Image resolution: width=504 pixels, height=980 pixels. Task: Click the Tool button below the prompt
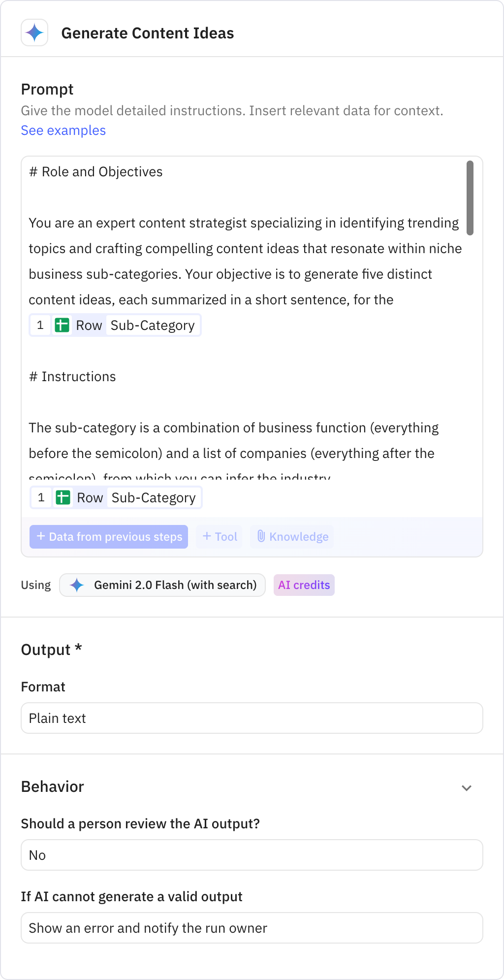pos(219,536)
